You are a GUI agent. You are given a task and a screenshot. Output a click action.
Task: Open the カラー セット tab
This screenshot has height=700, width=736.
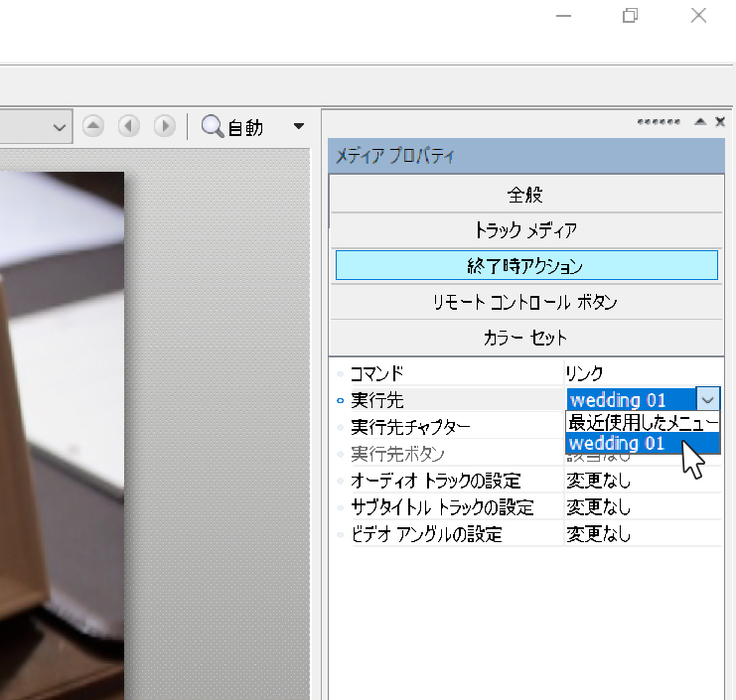tap(526, 338)
